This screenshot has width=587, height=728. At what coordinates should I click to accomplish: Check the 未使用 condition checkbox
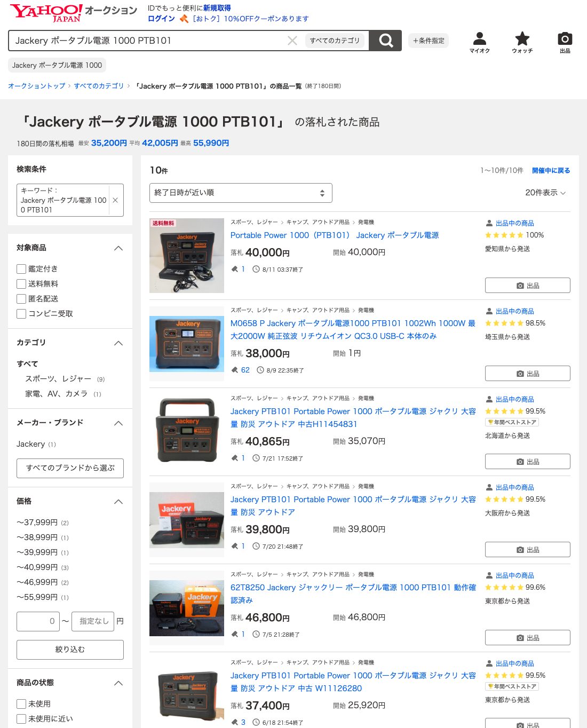(21, 704)
